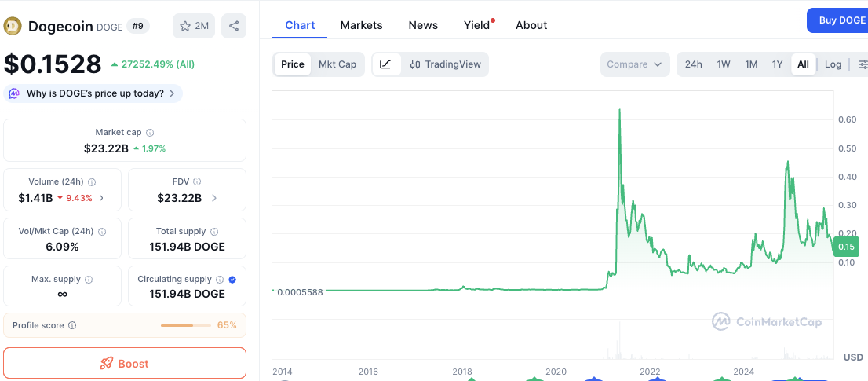Select the Price chart toggle

[x=292, y=64]
